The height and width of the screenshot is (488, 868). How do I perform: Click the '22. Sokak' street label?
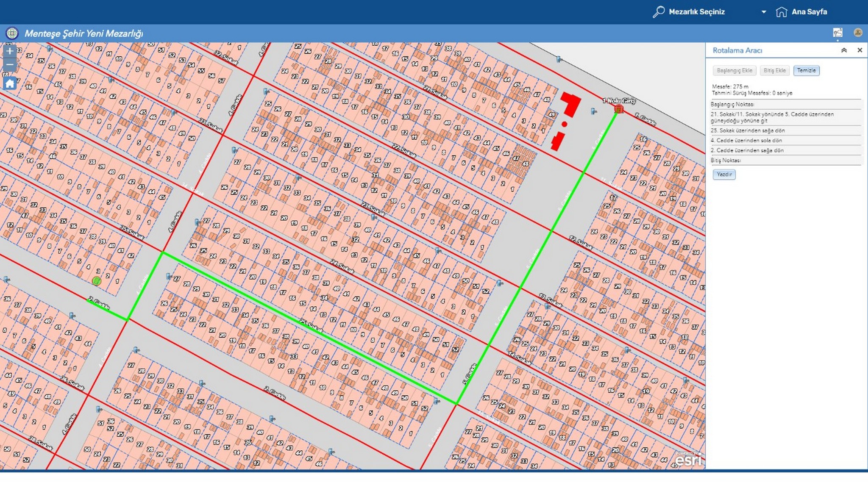403,150
